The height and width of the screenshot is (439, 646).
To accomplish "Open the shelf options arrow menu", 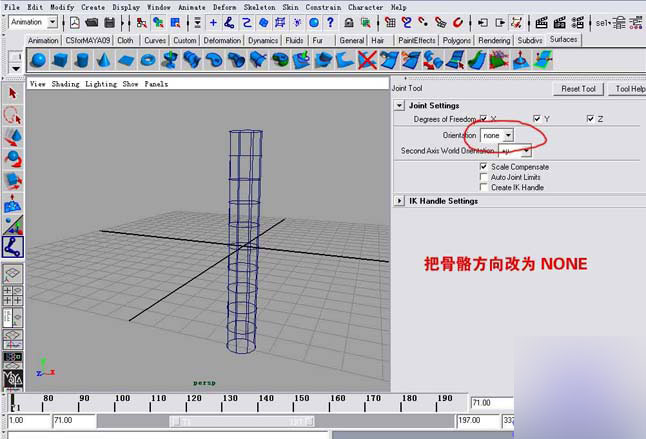I will click(x=16, y=68).
